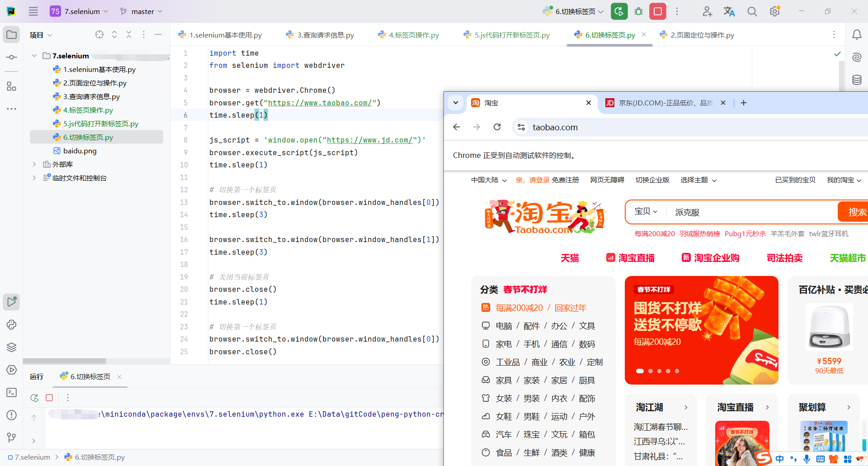868x466 pixels.
Task: Switch to the 4.标签页操作.py editor tab
Action: click(x=408, y=35)
